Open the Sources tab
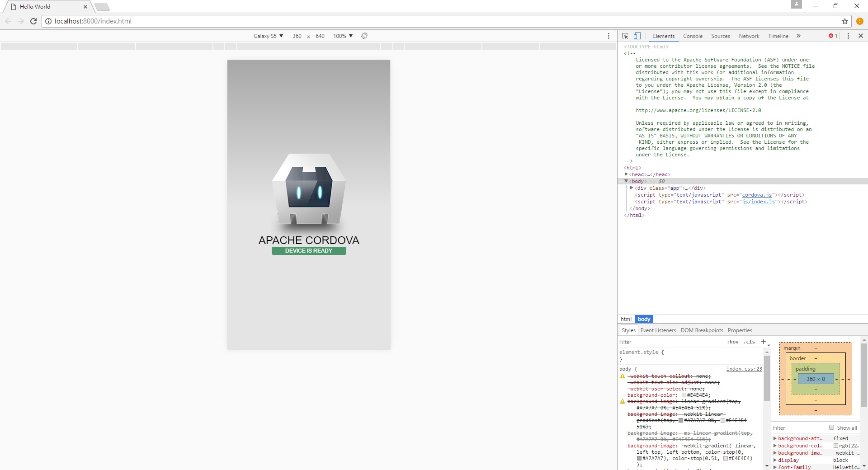868x470 pixels. [720, 36]
